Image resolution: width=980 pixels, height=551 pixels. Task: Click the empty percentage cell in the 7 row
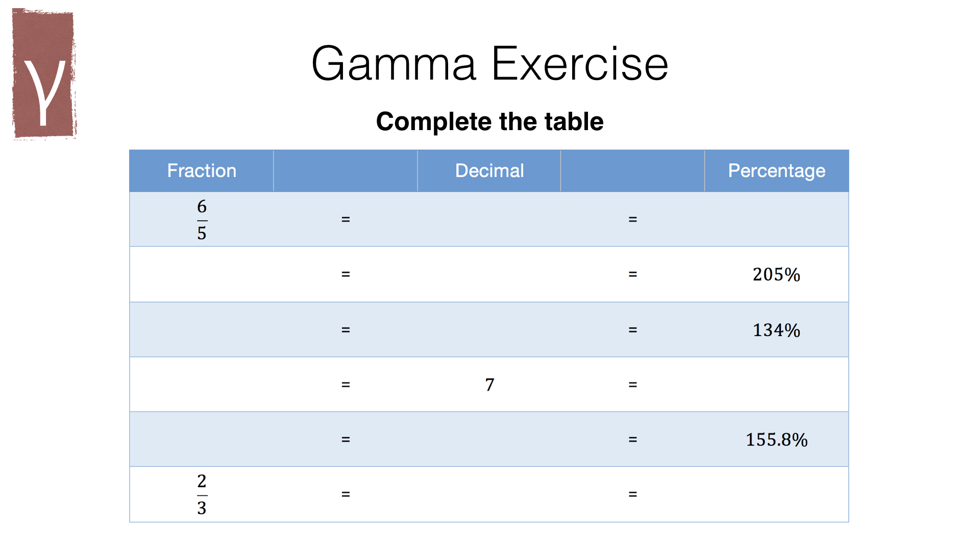tap(776, 384)
